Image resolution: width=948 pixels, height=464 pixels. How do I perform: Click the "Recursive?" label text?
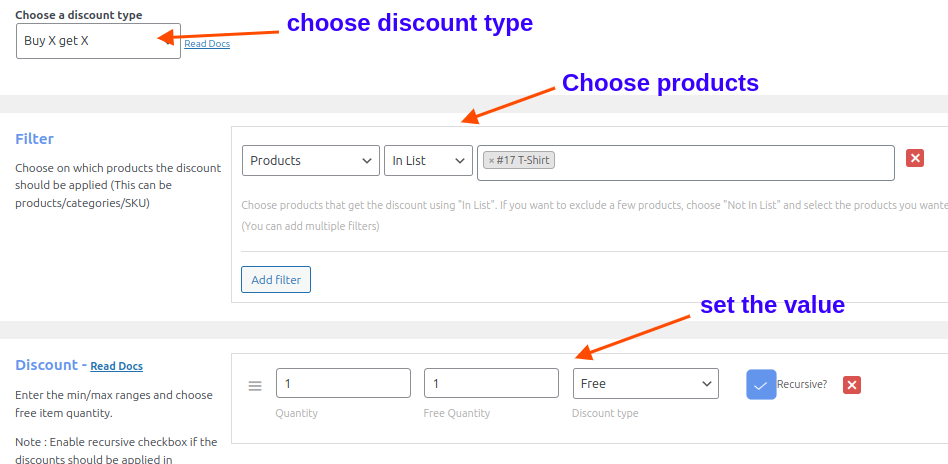pyautogui.click(x=802, y=384)
